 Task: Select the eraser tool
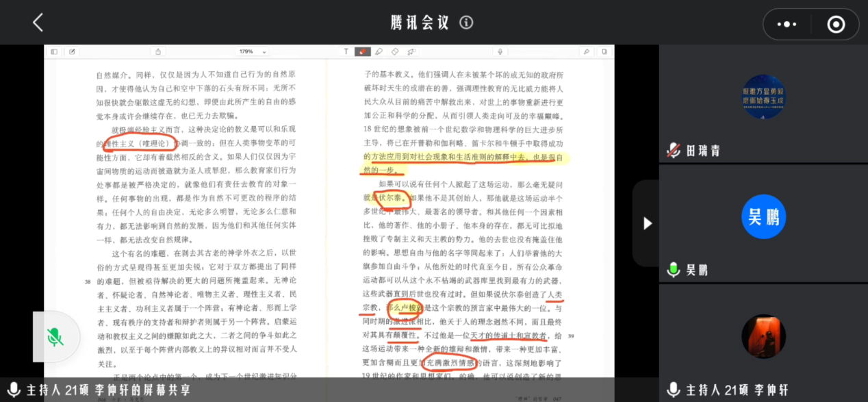click(x=395, y=51)
